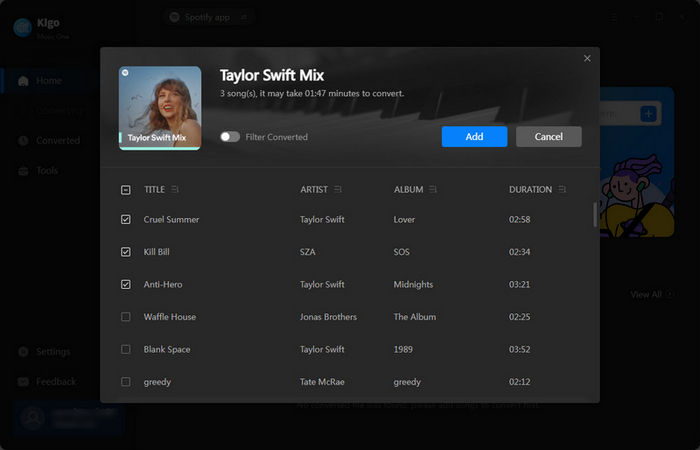Click the album name 1989
This screenshot has width=700, height=450.
403,350
